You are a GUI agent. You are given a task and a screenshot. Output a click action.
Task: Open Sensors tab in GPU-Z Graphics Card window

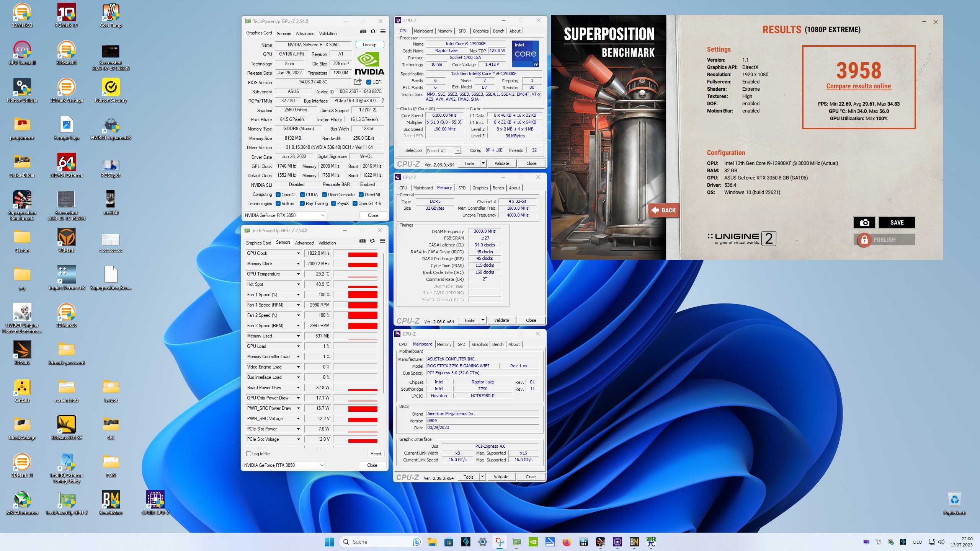point(284,34)
